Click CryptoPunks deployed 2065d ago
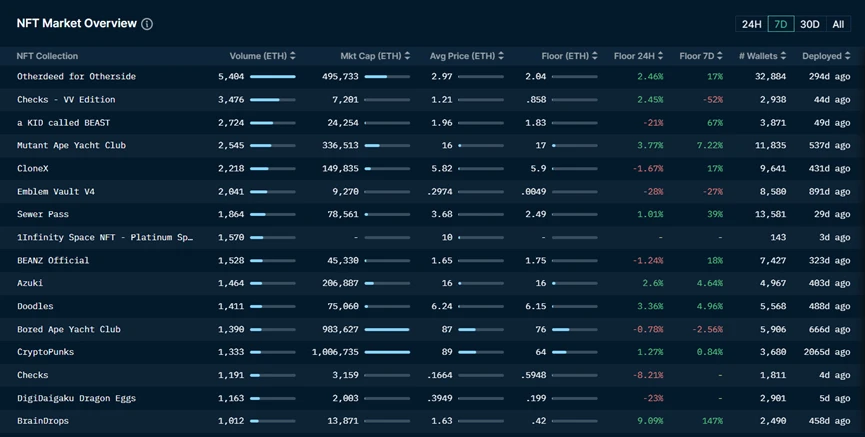Viewport: 865px width, 437px height. (827, 352)
